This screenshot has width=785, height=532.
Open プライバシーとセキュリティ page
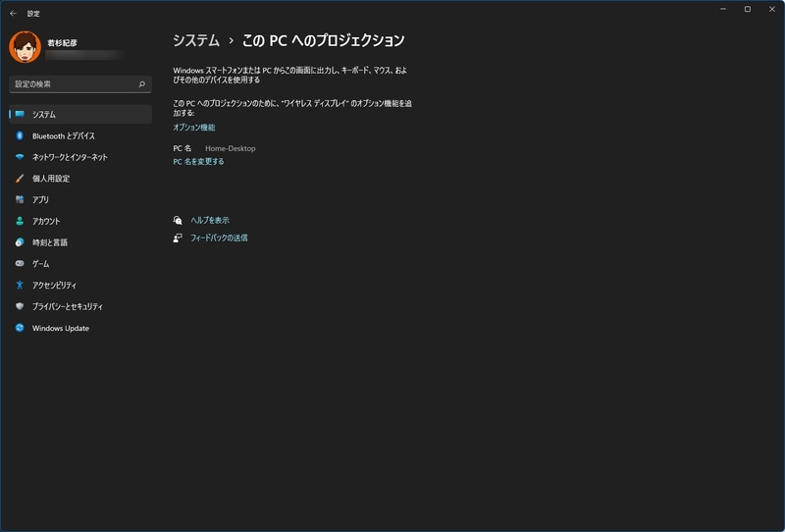pyautogui.click(x=80, y=306)
